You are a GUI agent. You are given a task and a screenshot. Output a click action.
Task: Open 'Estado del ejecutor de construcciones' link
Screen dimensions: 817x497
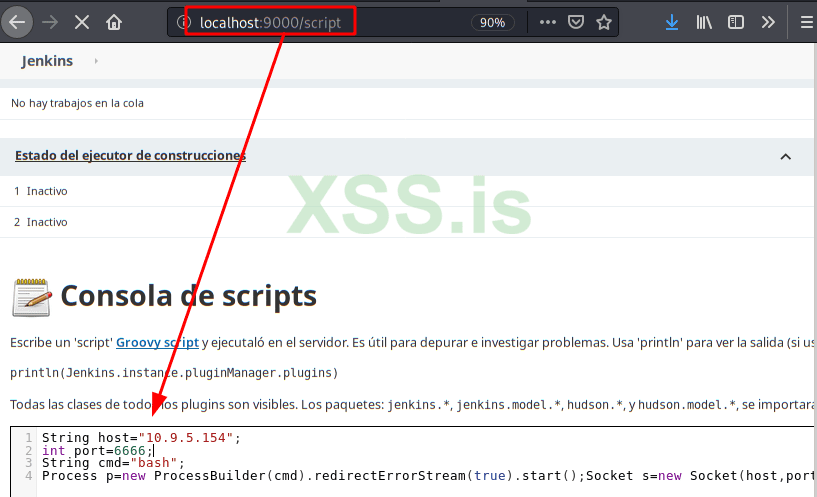[130, 155]
